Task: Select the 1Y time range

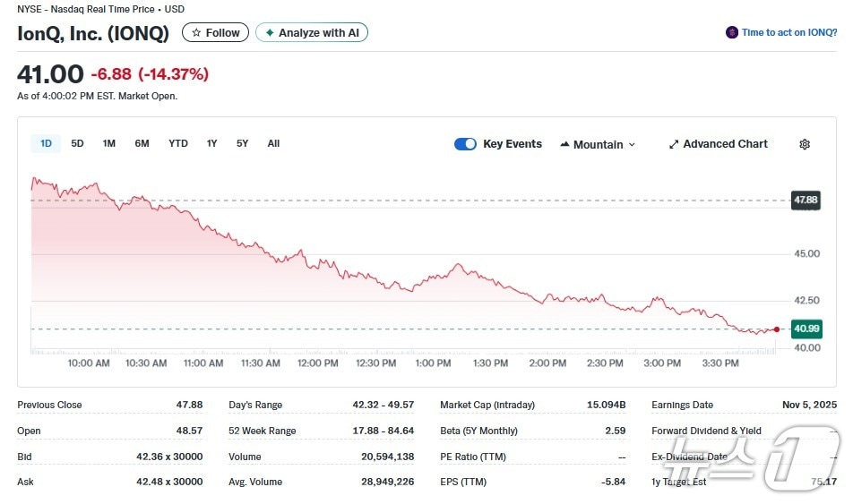Action: [211, 143]
